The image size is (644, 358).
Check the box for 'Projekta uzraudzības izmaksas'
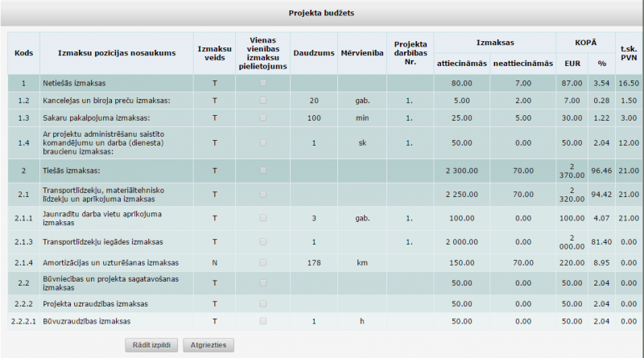pos(263,304)
